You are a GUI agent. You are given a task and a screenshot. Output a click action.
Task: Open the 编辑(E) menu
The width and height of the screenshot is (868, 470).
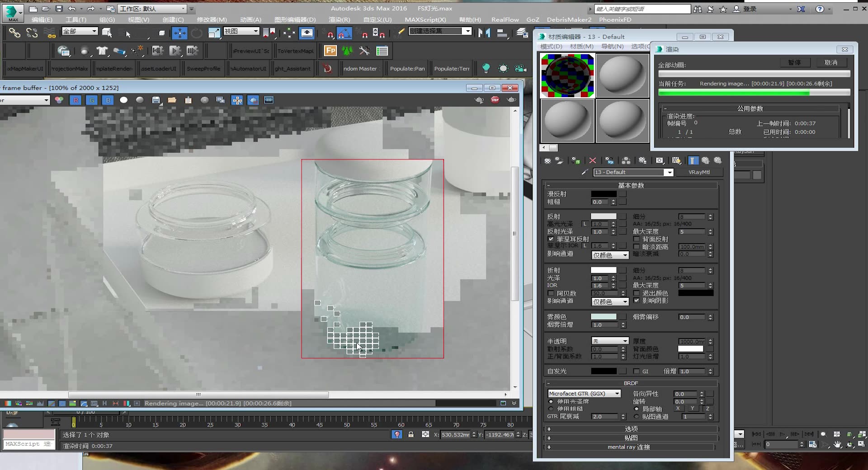pyautogui.click(x=42, y=19)
